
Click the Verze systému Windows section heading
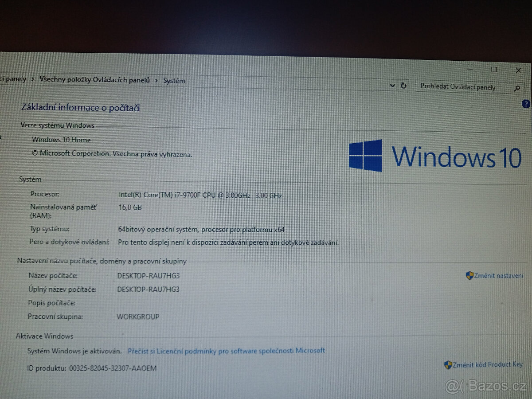tap(57, 125)
